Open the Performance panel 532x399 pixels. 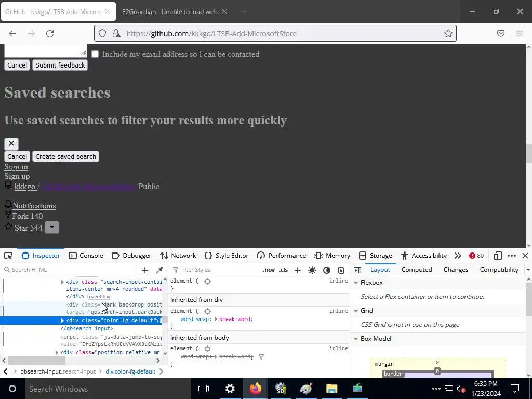point(281,256)
